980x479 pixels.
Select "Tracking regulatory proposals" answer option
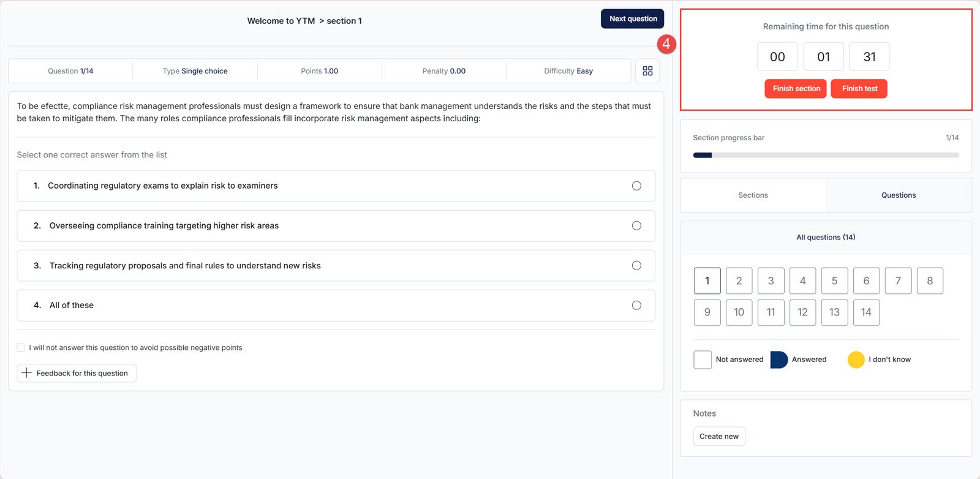coord(636,266)
